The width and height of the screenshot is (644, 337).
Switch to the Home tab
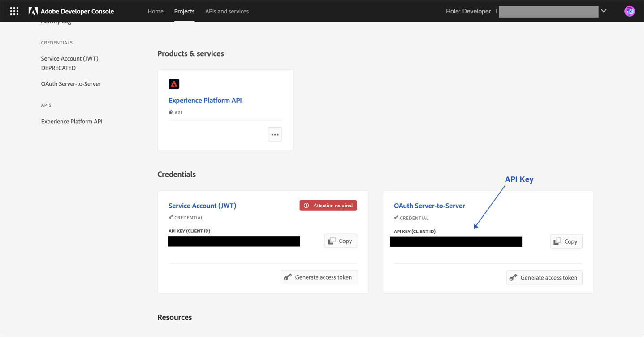(156, 11)
